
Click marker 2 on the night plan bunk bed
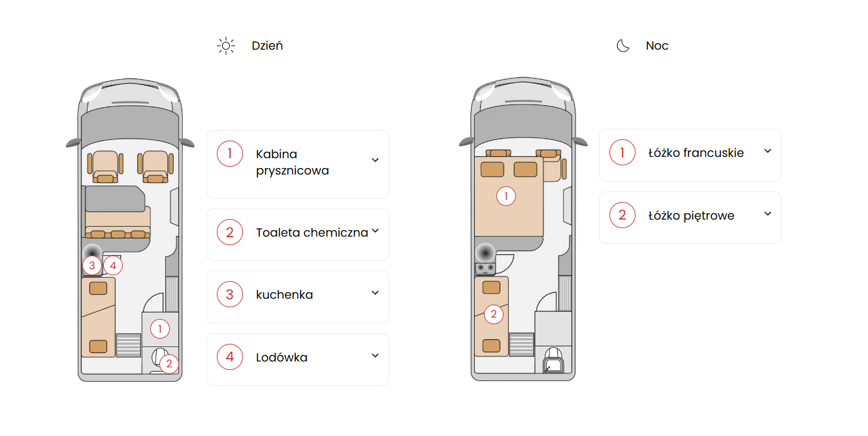[x=494, y=314]
